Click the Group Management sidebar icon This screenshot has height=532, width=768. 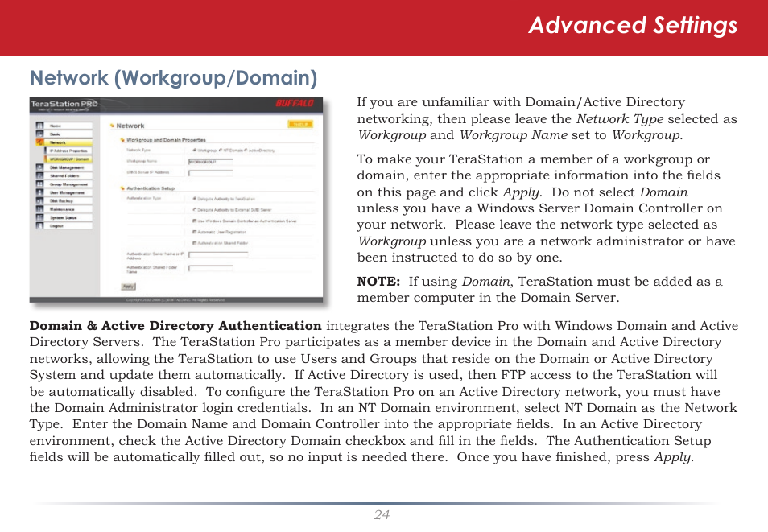[39, 184]
